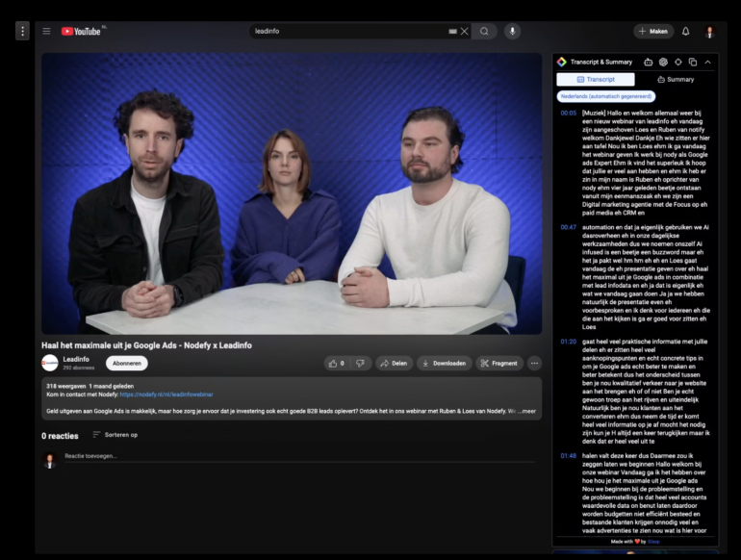Go to YouTube home via the logo
Image resolution: width=741 pixels, height=560 pixels.
click(x=81, y=31)
